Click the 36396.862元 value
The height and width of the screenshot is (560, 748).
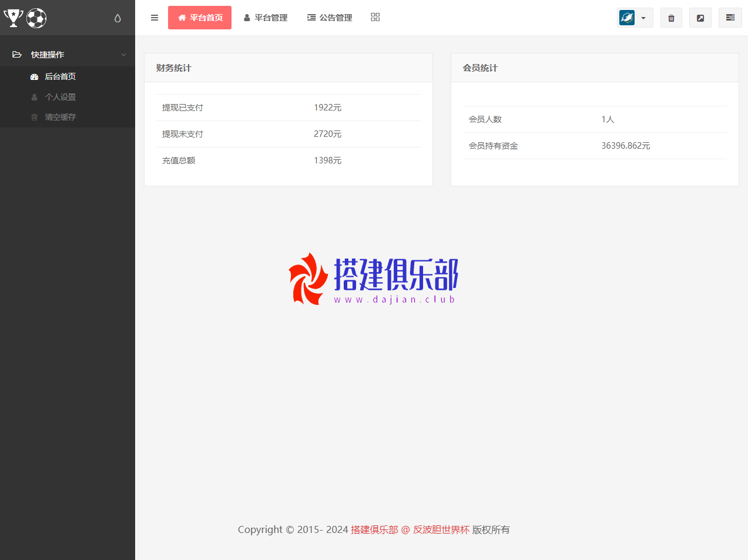coord(626,146)
